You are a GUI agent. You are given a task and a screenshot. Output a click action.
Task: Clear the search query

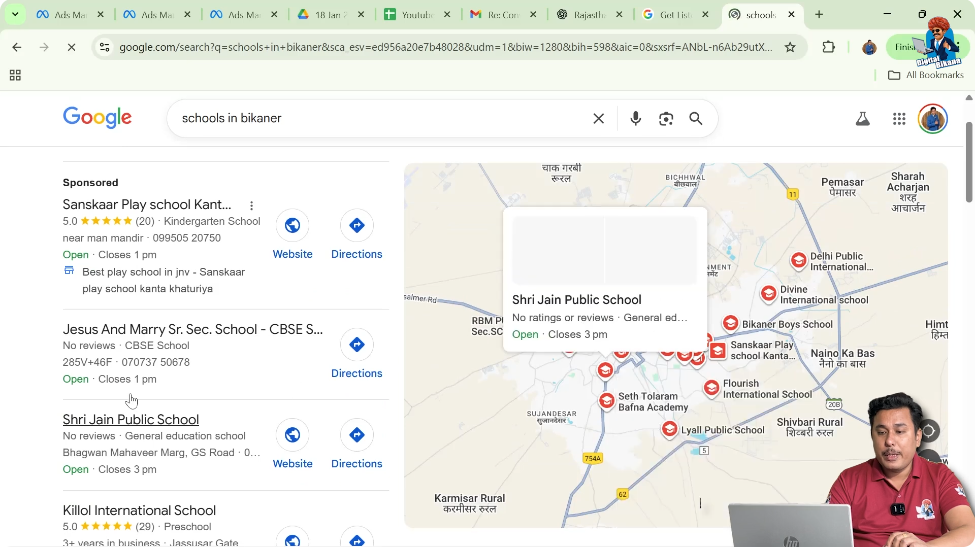tap(599, 118)
